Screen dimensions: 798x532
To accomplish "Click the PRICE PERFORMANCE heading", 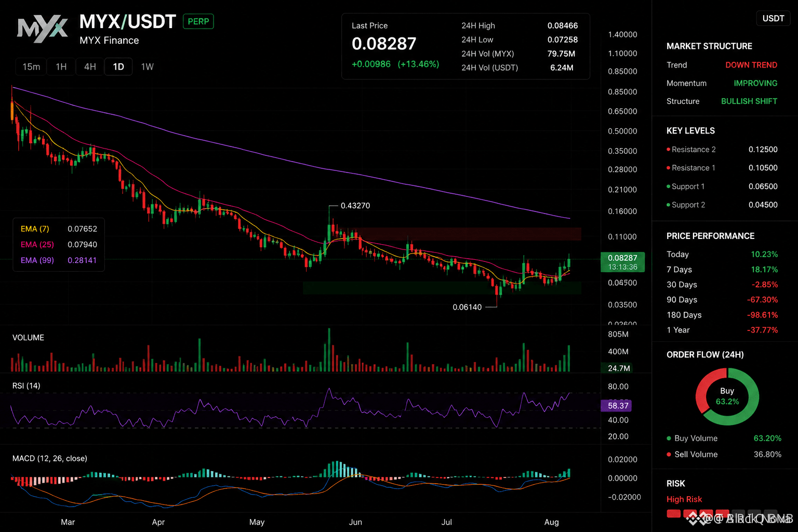I will coord(710,236).
